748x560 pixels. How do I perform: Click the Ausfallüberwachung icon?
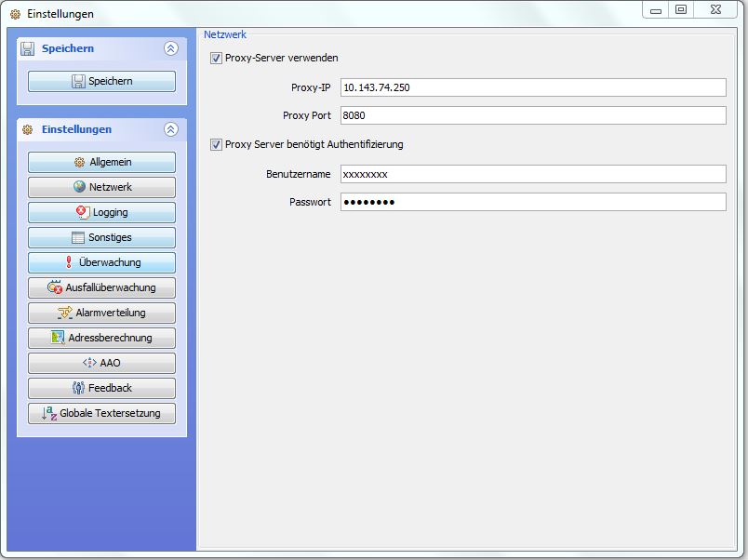click(55, 287)
